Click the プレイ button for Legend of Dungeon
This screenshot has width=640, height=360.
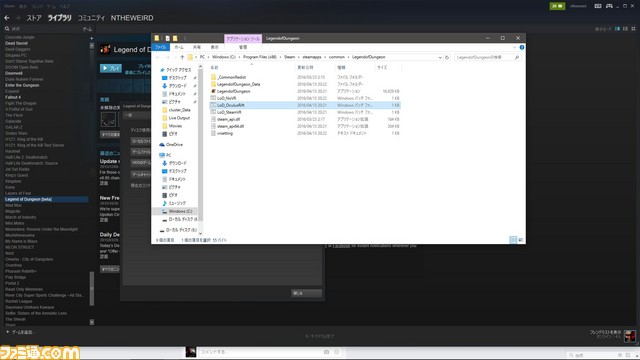111,68
